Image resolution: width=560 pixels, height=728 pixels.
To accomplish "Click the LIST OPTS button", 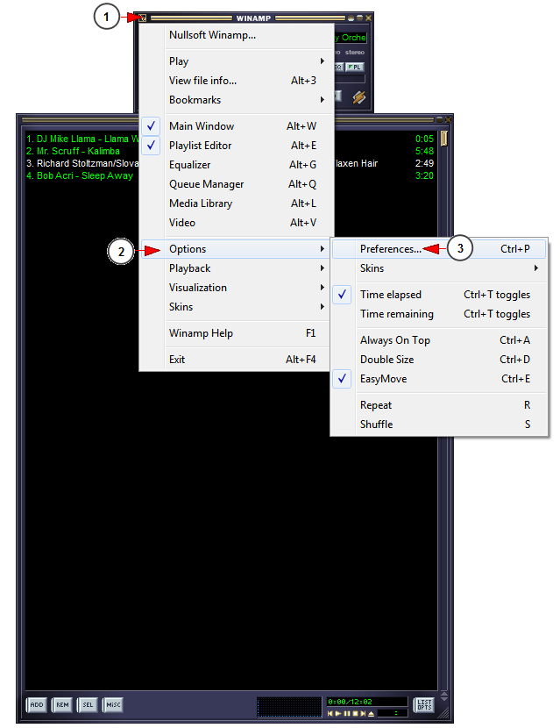I will tap(424, 705).
